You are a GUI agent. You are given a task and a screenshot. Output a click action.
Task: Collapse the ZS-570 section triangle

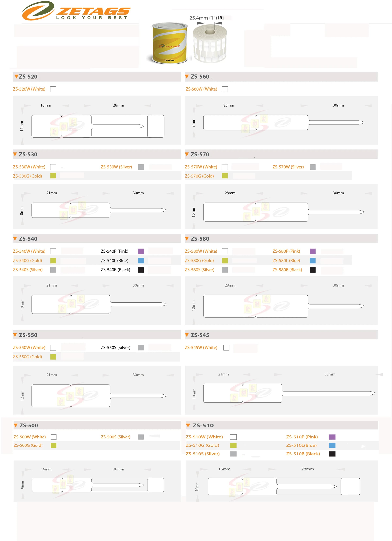pos(187,154)
